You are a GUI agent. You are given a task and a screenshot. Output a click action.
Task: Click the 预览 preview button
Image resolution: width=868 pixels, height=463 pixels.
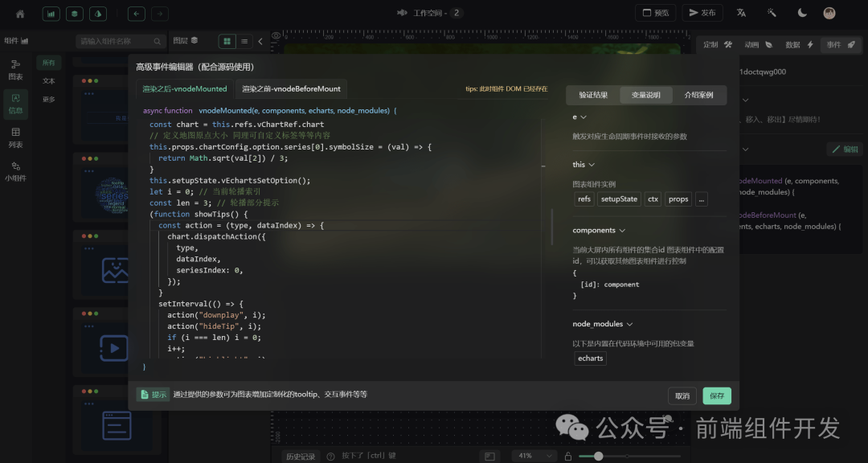point(656,14)
